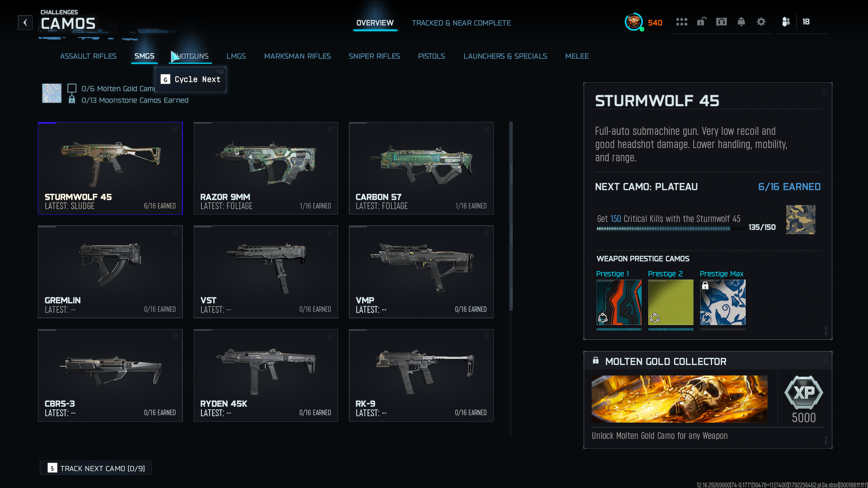Select the Razor 9mm weapon card
This screenshot has height=488, width=868.
(x=266, y=168)
